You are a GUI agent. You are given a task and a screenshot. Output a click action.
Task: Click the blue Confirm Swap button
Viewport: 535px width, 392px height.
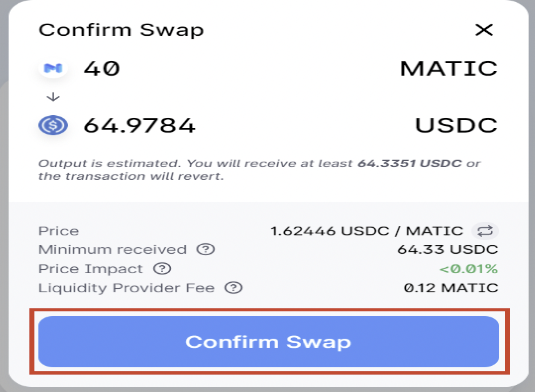coord(268,342)
